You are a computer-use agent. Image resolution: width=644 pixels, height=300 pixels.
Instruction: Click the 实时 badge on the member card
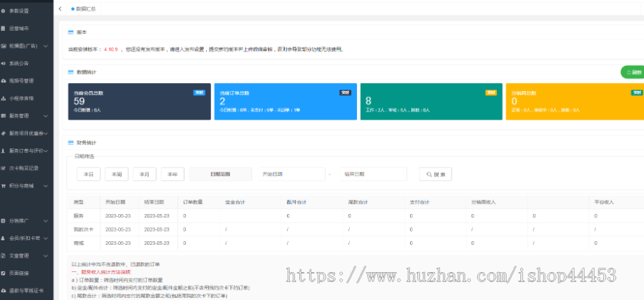click(x=199, y=93)
